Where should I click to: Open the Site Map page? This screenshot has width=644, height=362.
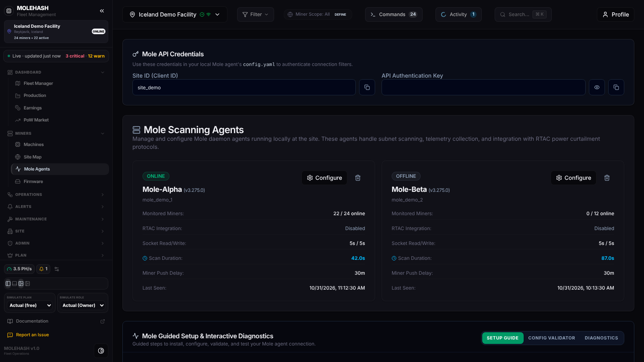point(60,157)
